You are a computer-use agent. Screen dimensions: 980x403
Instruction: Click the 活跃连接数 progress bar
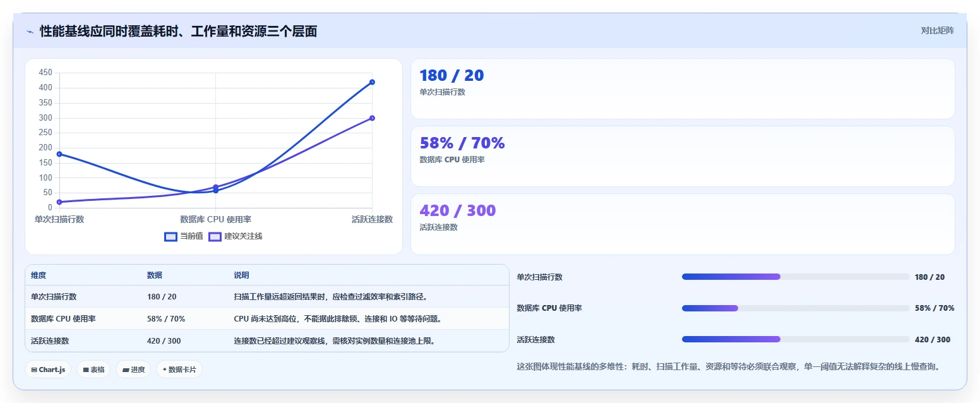796,339
